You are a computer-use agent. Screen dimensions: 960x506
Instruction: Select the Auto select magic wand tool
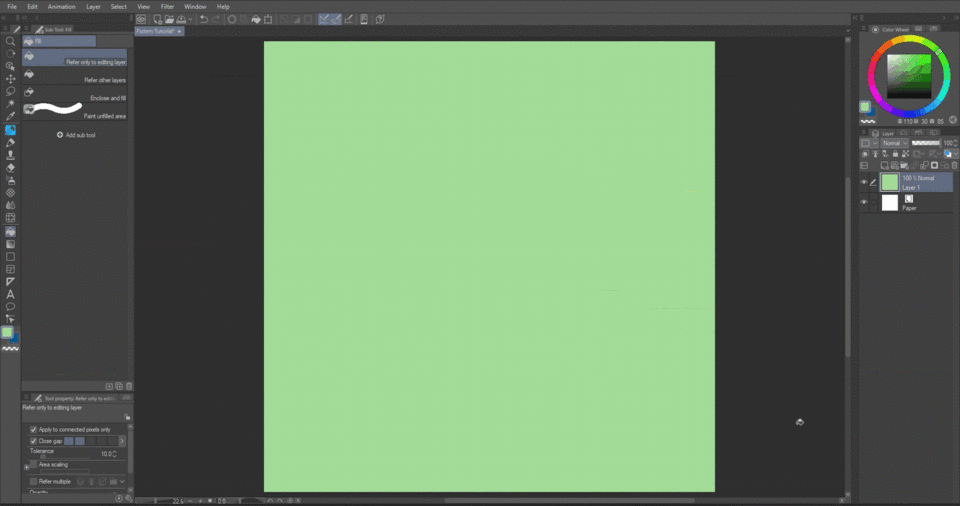pyautogui.click(x=10, y=104)
